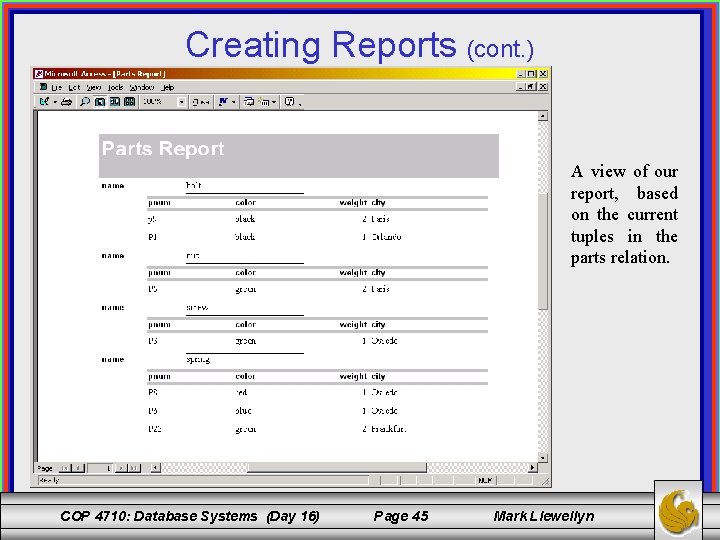Viewport: 720px width, 540px height.
Task: Click the screw group name value
Action: point(197,308)
